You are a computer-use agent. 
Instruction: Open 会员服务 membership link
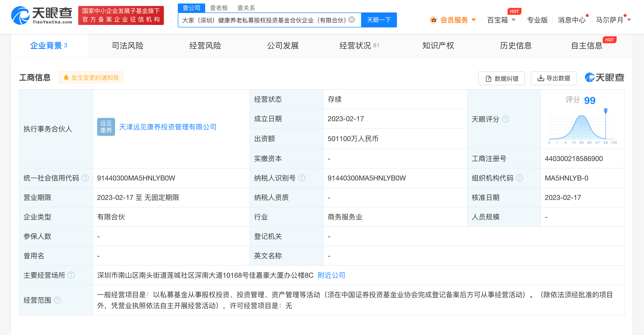tap(454, 20)
